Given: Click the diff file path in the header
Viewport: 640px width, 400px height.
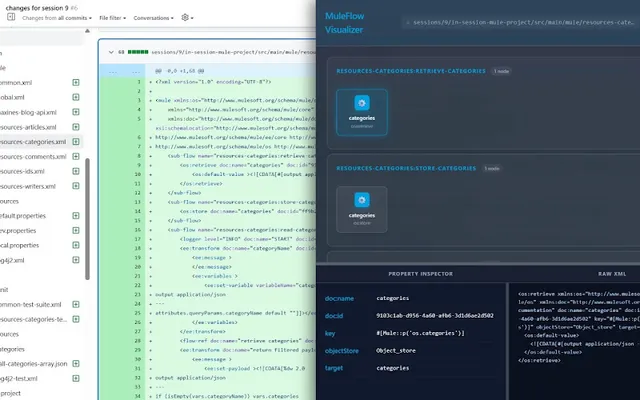Looking at the screenshot, I should 233,52.
